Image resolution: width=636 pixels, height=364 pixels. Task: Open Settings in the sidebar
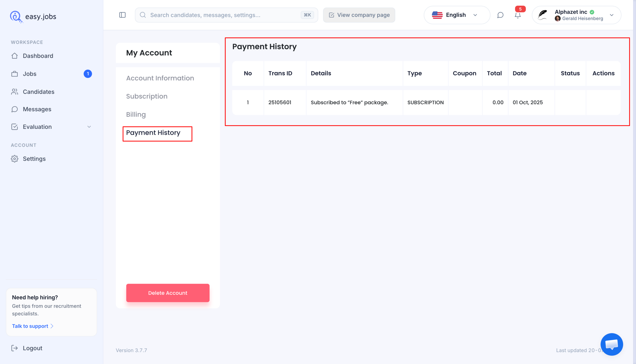(x=34, y=159)
